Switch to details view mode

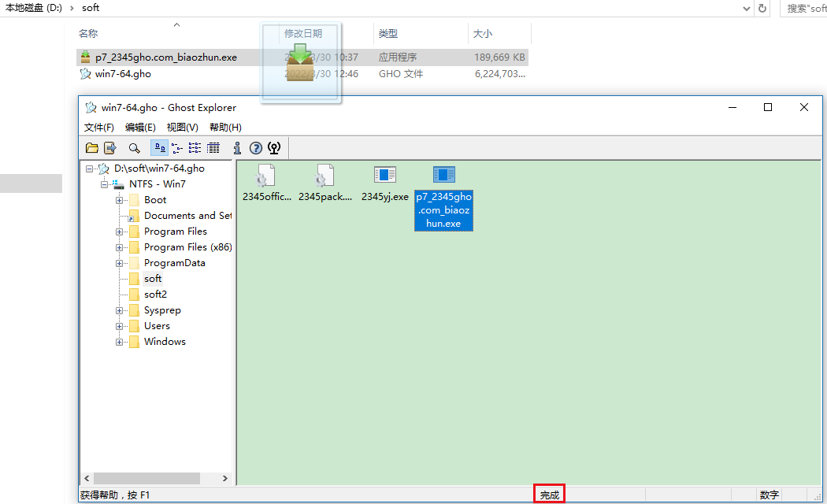point(213,147)
